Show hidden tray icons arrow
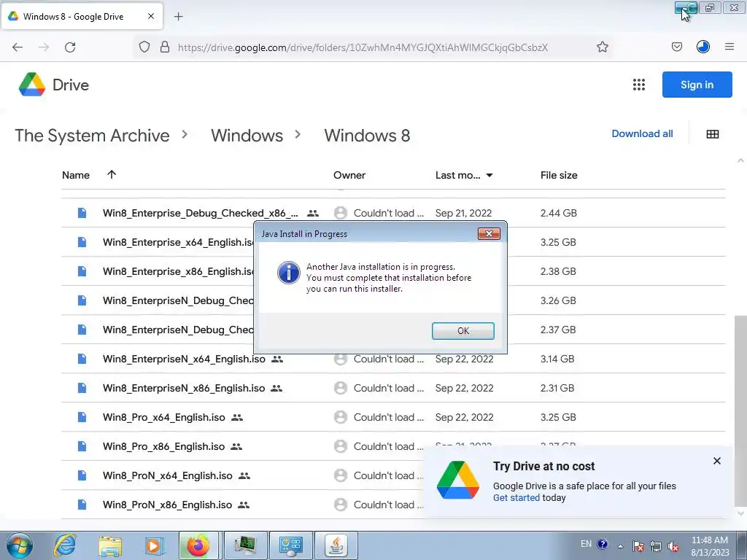This screenshot has height=560, width=747. coord(620,546)
